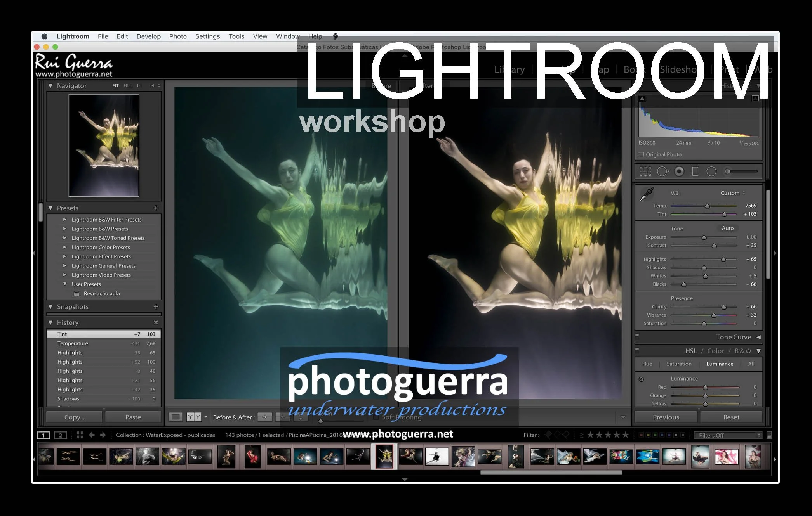Collapse the Navigator panel
The height and width of the screenshot is (516, 812).
(50, 86)
